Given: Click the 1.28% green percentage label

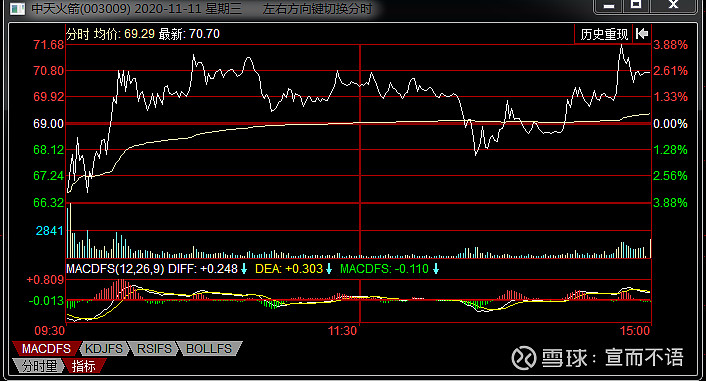Looking at the screenshot, I should point(670,150).
